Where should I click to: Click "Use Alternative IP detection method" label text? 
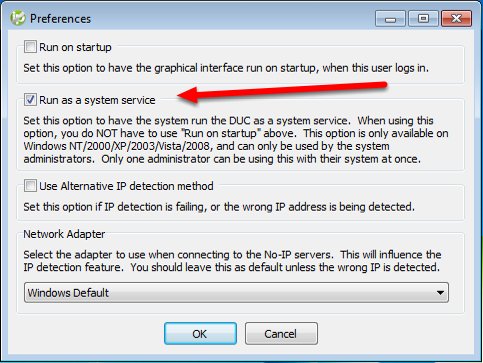pos(126,186)
